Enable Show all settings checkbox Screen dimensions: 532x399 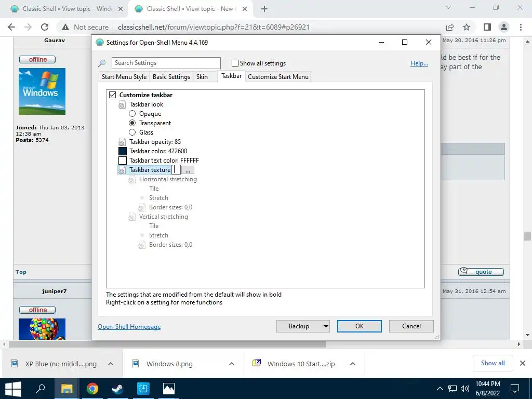[235, 63]
